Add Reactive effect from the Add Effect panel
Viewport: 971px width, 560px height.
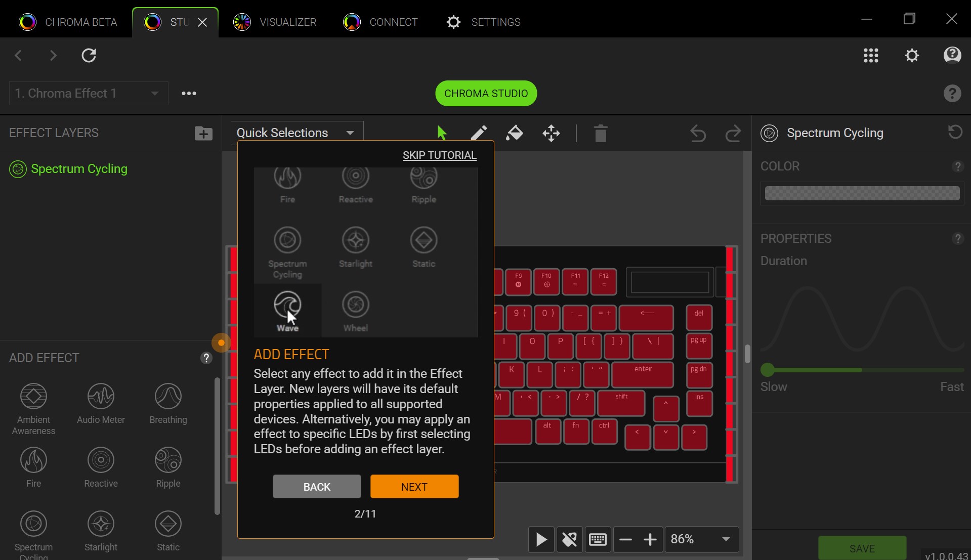[x=101, y=467]
